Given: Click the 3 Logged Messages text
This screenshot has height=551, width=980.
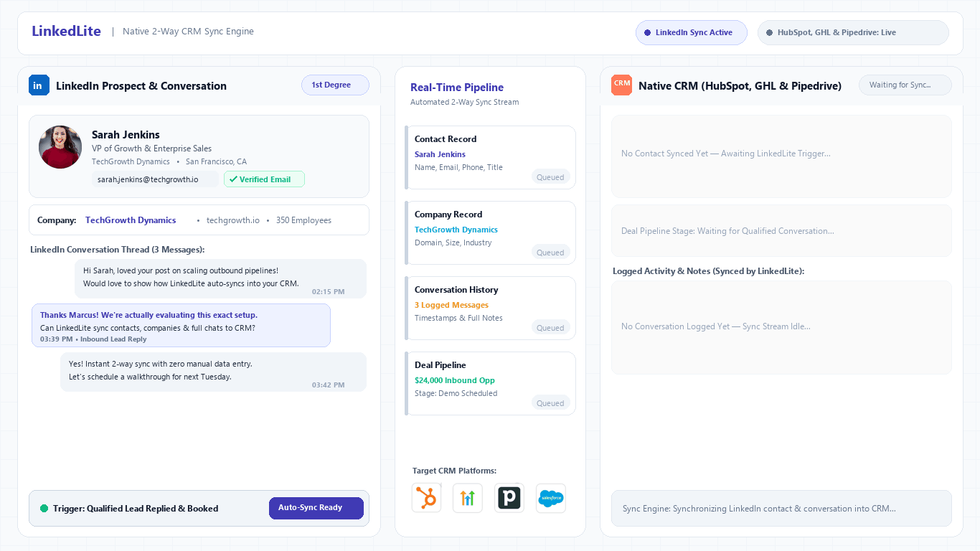Looking at the screenshot, I should pyautogui.click(x=451, y=305).
